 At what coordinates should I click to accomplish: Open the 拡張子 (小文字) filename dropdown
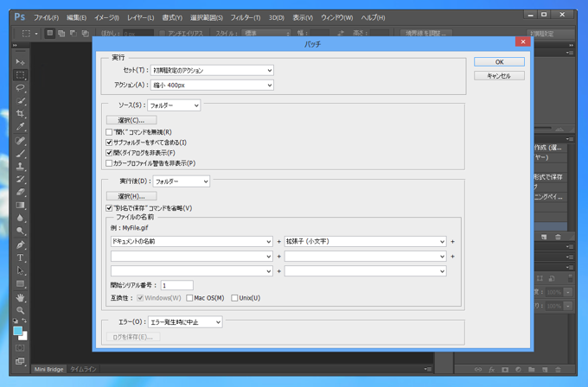point(365,242)
